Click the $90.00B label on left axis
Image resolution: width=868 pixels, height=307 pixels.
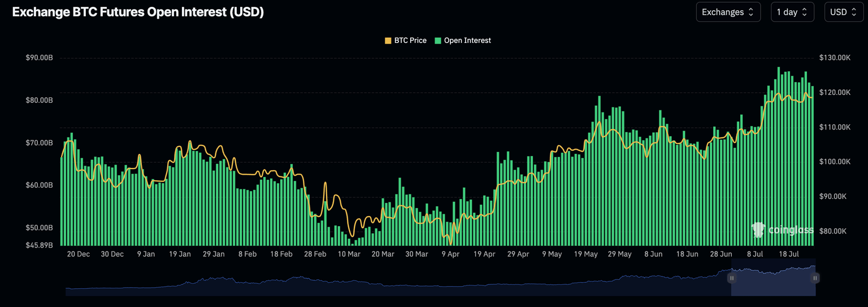point(39,58)
